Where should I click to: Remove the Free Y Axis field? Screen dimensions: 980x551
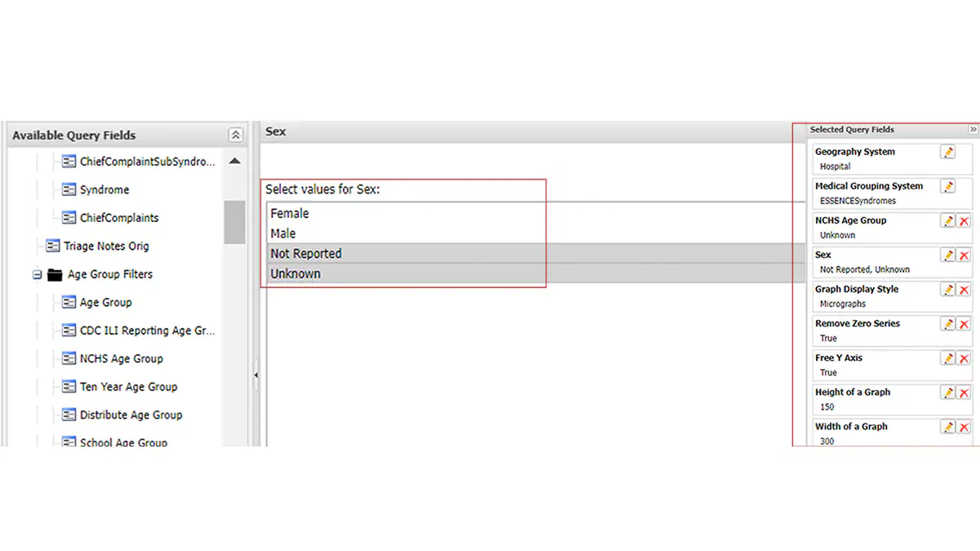point(964,358)
